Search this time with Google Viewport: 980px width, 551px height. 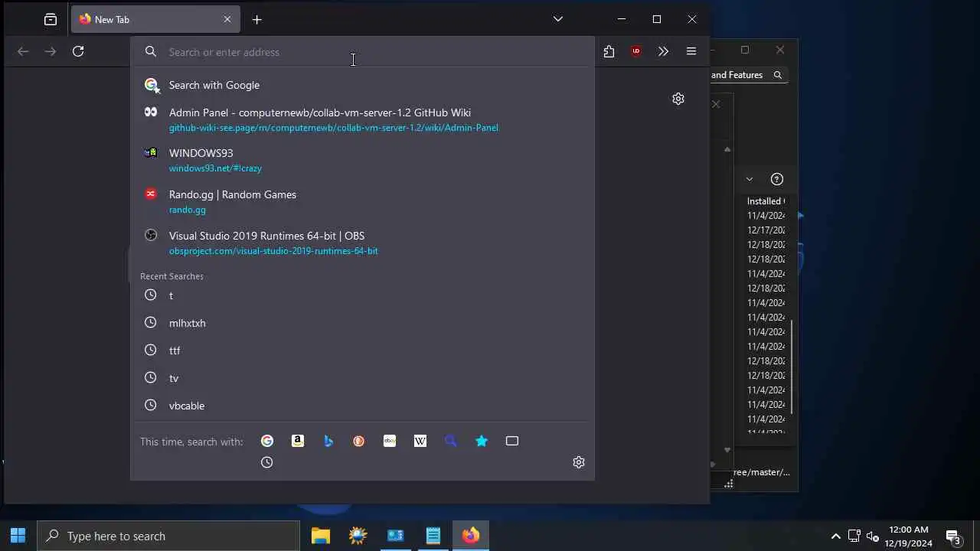(x=267, y=441)
